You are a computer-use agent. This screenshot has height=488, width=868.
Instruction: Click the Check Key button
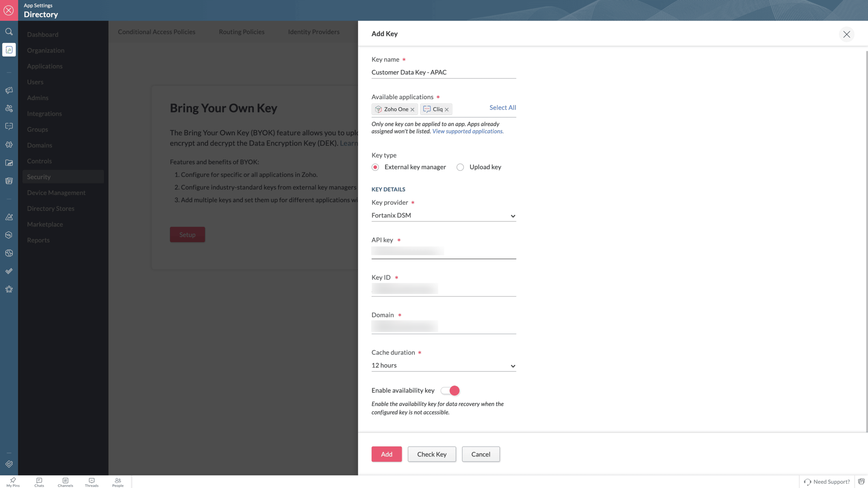click(x=431, y=454)
